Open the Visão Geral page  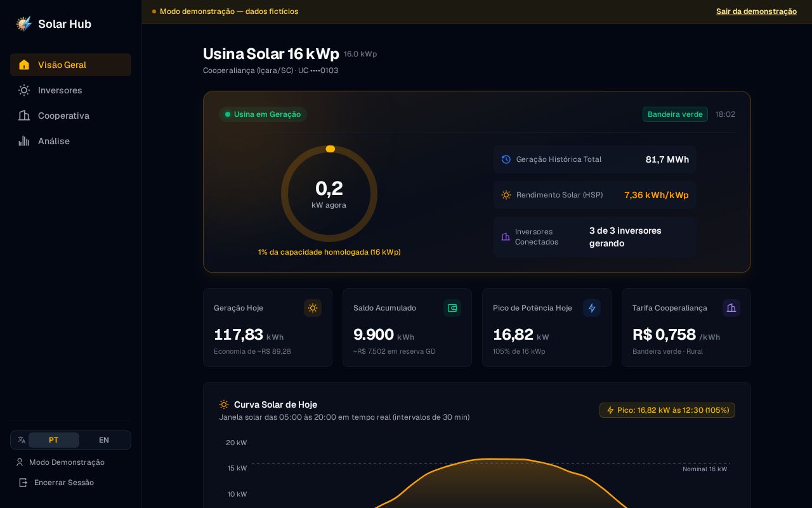(x=70, y=65)
